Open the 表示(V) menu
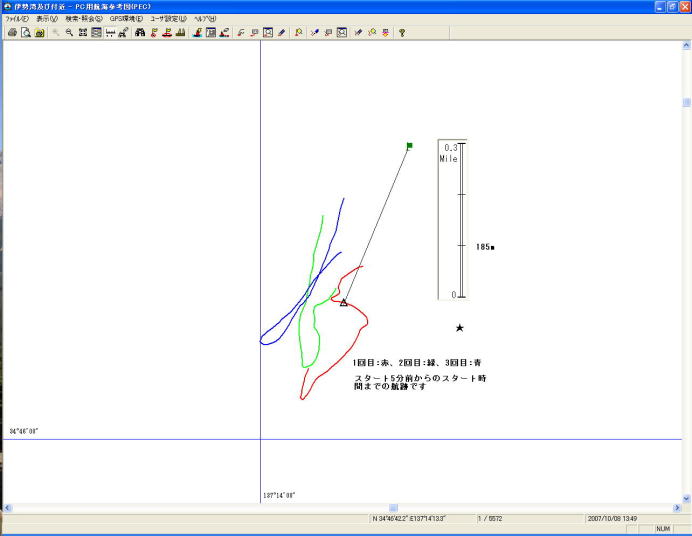Viewport: 692px width, 536px height. pyautogui.click(x=47, y=19)
